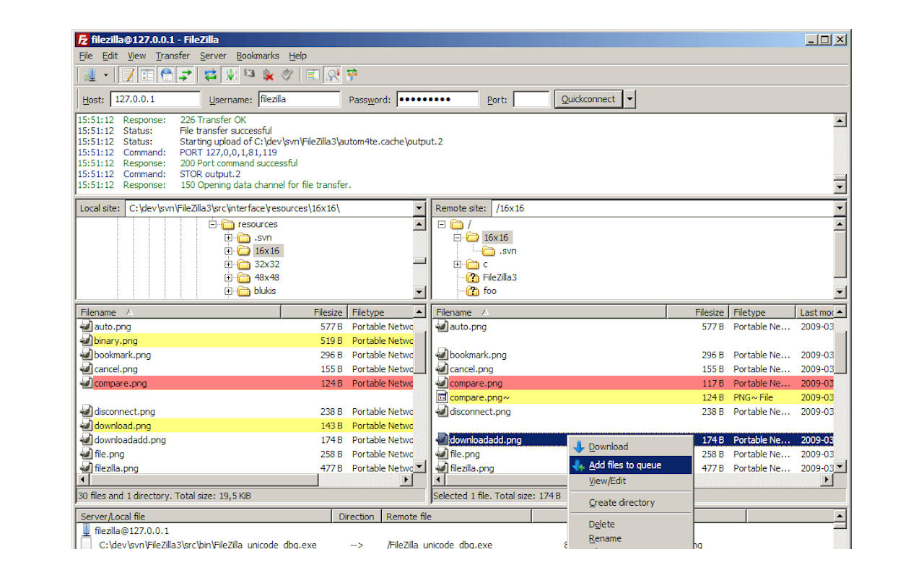Choose View/Edit from context menu
This screenshot has height=578, width=924.
coord(630,481)
